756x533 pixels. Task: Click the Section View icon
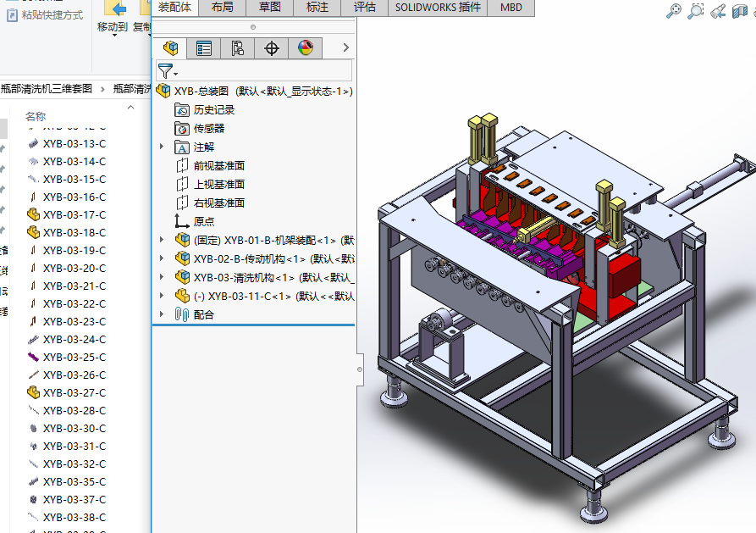[x=740, y=11]
